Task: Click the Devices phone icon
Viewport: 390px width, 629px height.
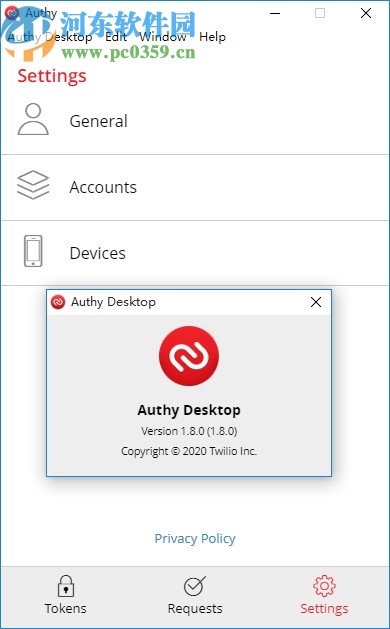Action: (x=33, y=251)
